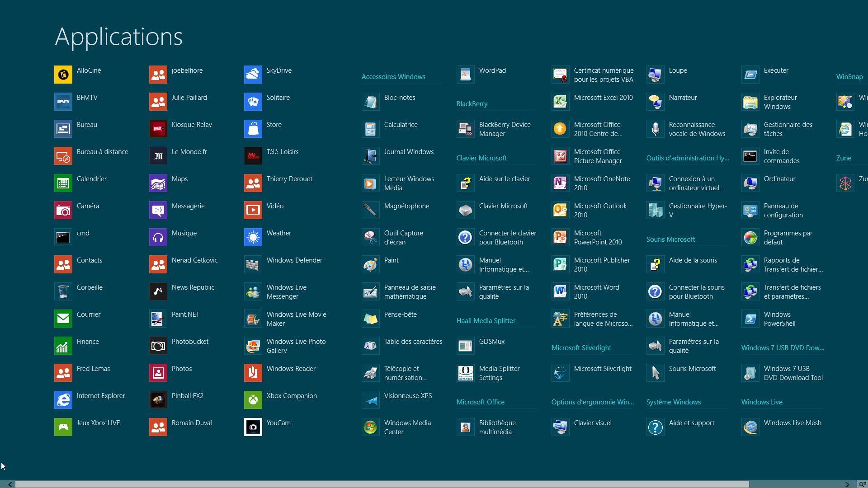Click the scrollbar right arrow
This screenshot has height=488, width=868.
tap(847, 484)
